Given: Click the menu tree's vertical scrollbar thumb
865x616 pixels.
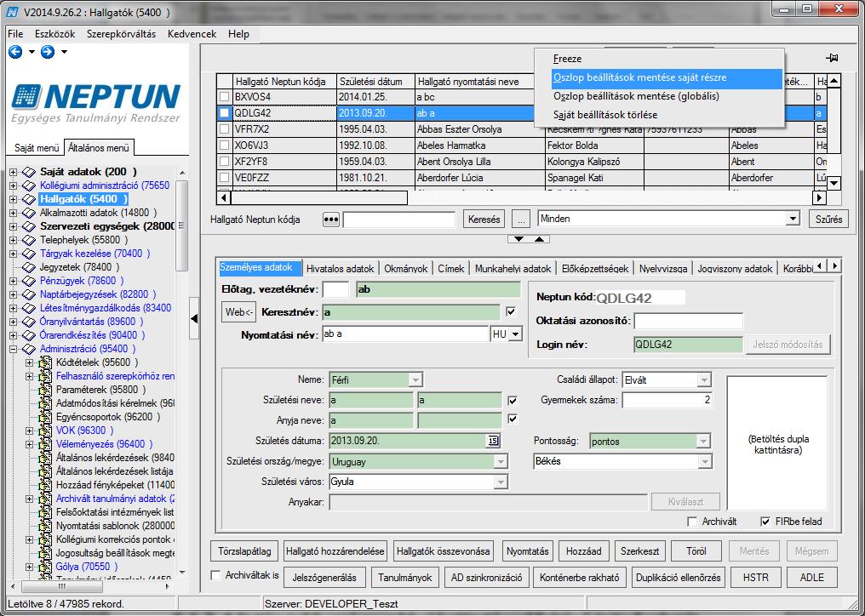Looking at the screenshot, I should tap(181, 226).
